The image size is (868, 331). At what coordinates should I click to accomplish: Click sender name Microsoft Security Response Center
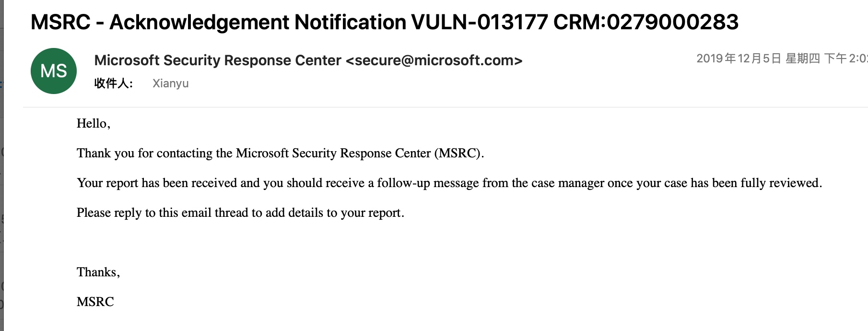coord(217,60)
